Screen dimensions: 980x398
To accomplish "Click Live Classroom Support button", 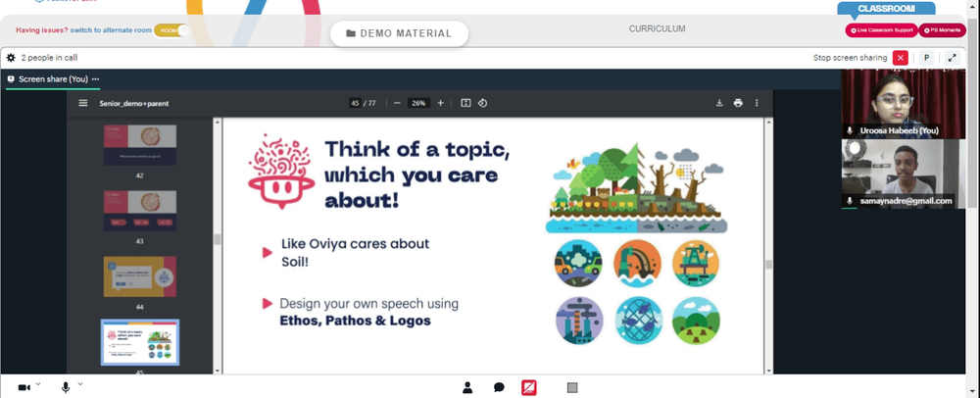I will coord(881,30).
